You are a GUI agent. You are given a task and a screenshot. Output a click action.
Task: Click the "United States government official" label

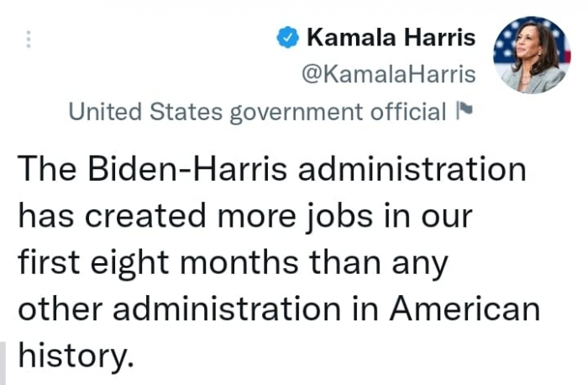(257, 111)
